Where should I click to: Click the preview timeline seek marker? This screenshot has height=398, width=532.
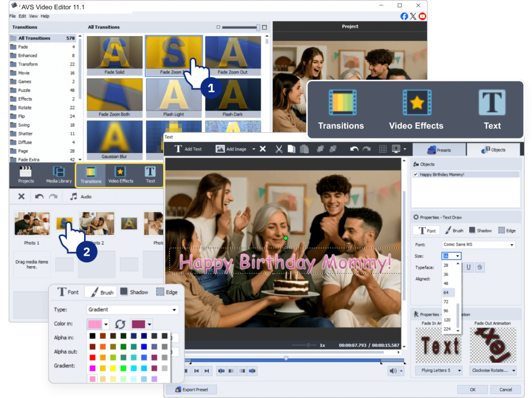(286, 358)
